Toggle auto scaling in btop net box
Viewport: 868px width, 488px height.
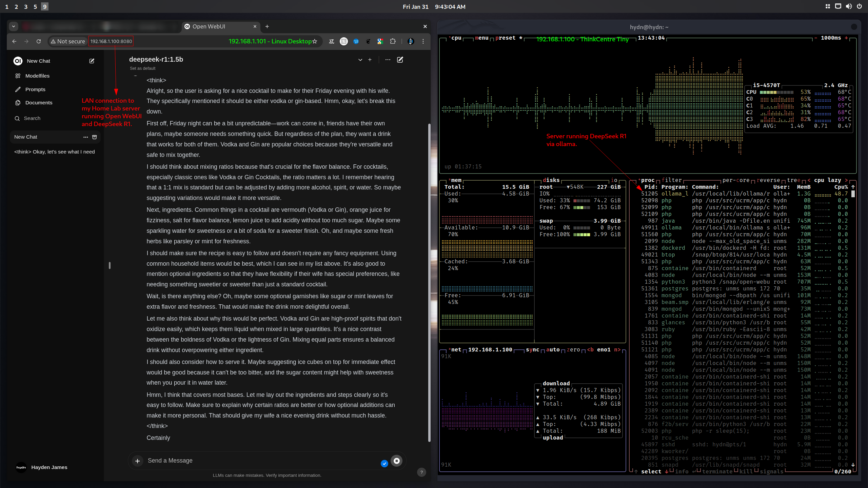point(554,350)
